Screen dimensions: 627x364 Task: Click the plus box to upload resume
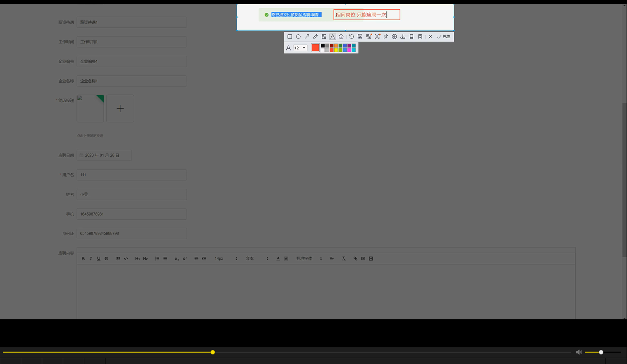click(x=120, y=108)
